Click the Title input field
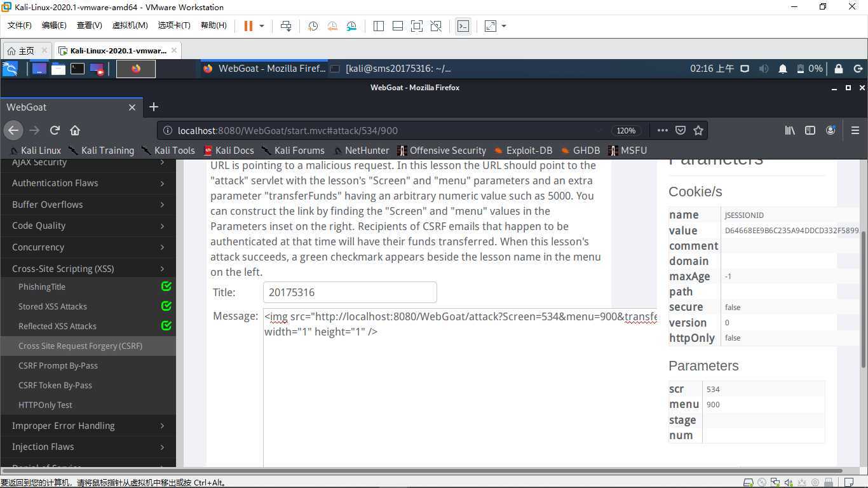The width and height of the screenshot is (868, 488). 350,292
